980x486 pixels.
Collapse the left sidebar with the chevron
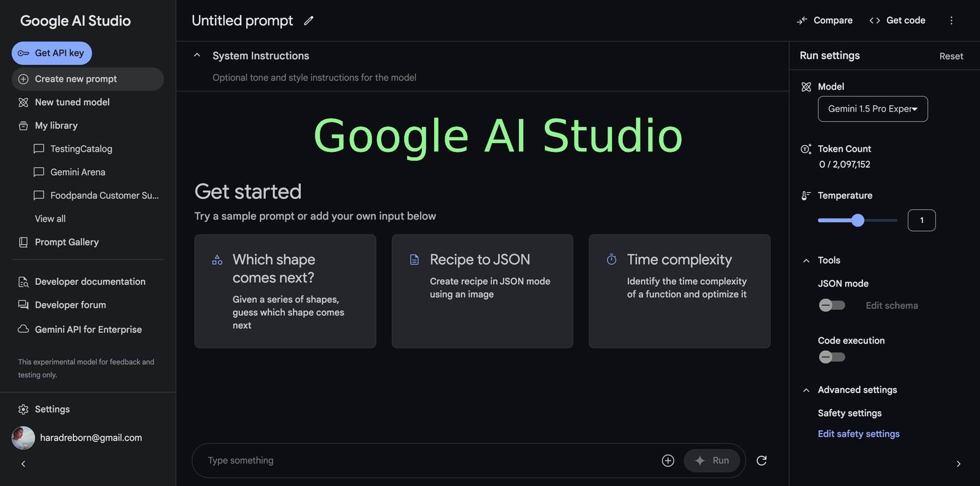coord(23,464)
